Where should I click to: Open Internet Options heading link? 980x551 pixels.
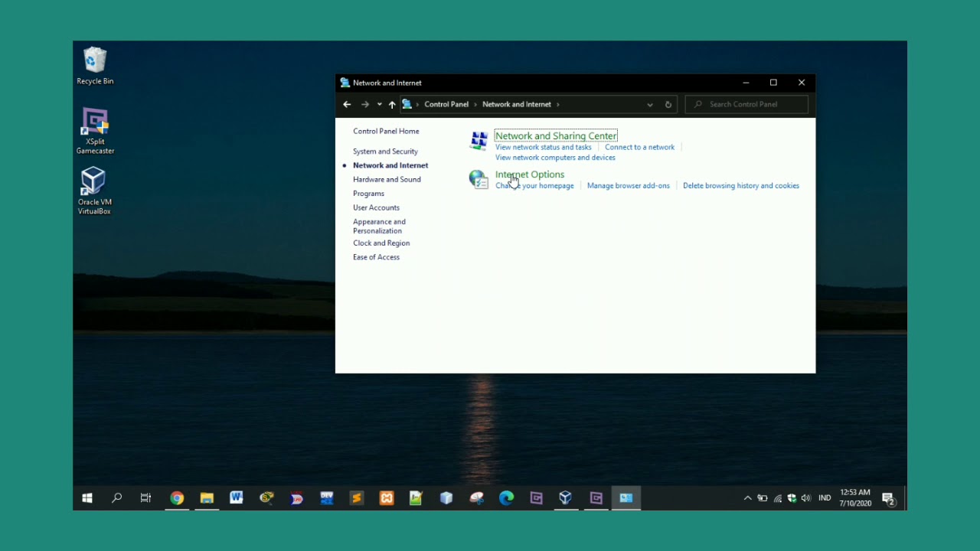click(530, 174)
